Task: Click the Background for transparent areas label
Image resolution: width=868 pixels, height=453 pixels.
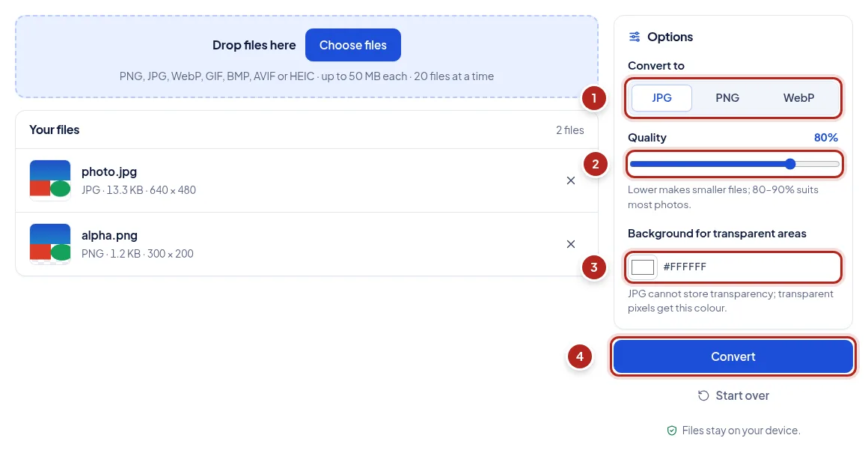Action: (x=717, y=234)
